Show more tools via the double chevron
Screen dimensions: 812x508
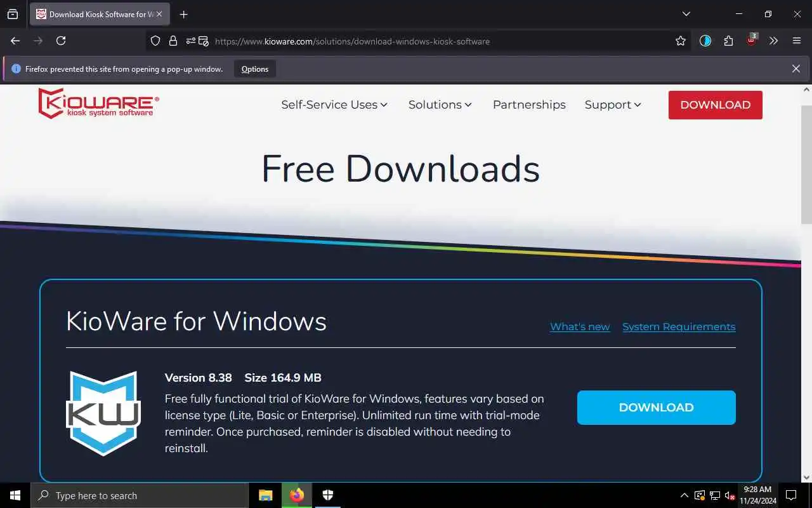(x=773, y=41)
